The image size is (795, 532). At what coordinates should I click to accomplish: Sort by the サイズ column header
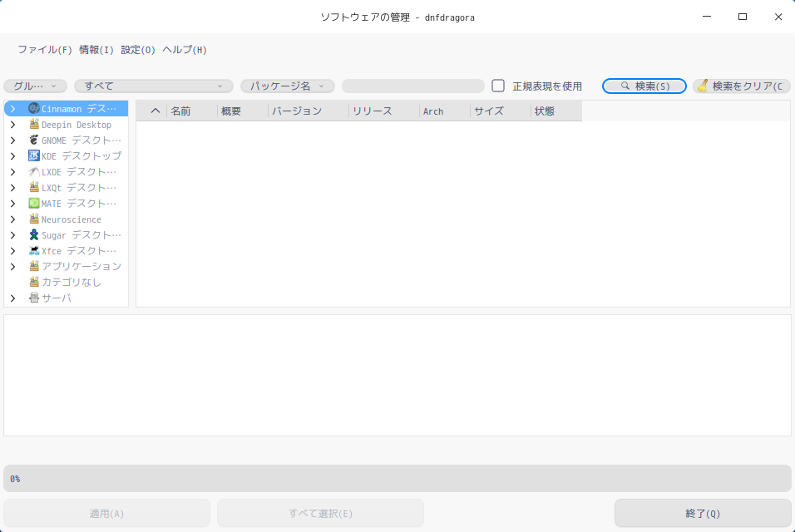(501, 111)
